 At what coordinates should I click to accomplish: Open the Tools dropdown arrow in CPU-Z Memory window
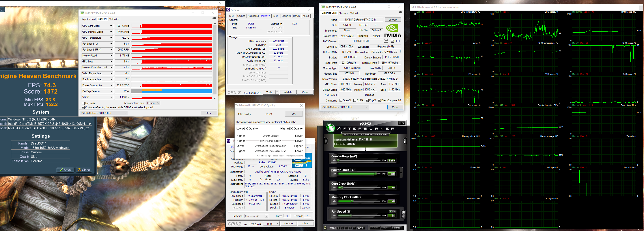[x=277, y=92]
